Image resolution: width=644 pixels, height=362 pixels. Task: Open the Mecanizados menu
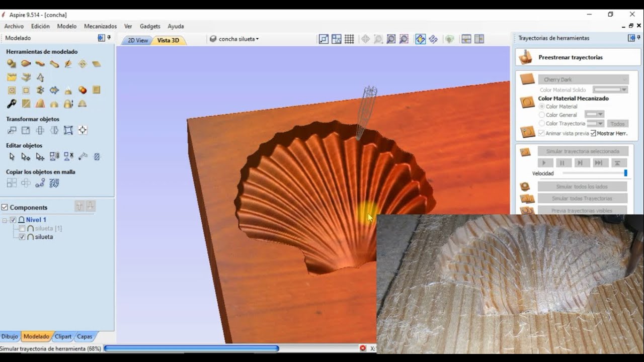(100, 26)
